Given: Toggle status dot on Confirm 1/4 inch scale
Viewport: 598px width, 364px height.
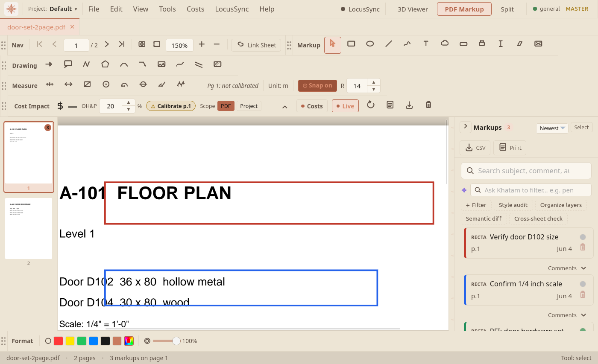Looking at the screenshot, I should 583,284.
